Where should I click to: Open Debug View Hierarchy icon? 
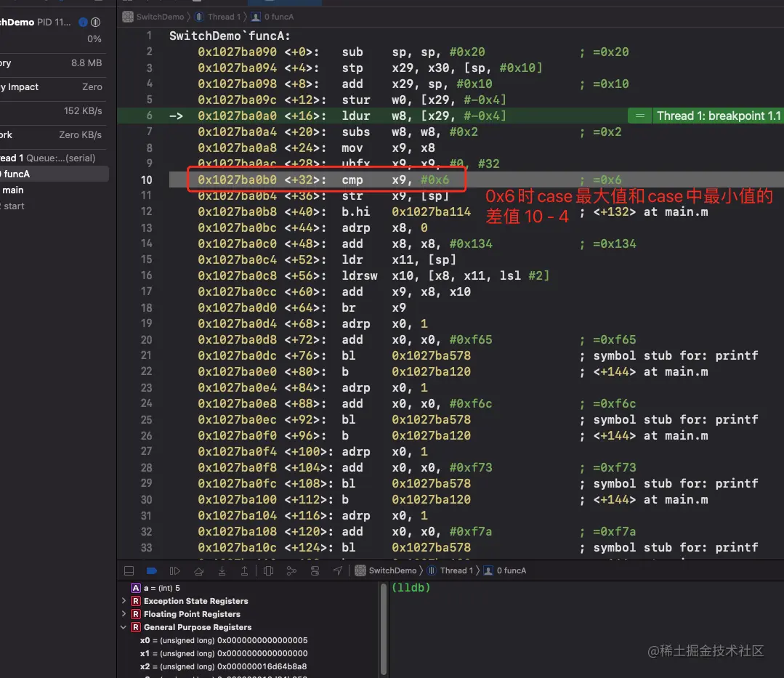268,571
